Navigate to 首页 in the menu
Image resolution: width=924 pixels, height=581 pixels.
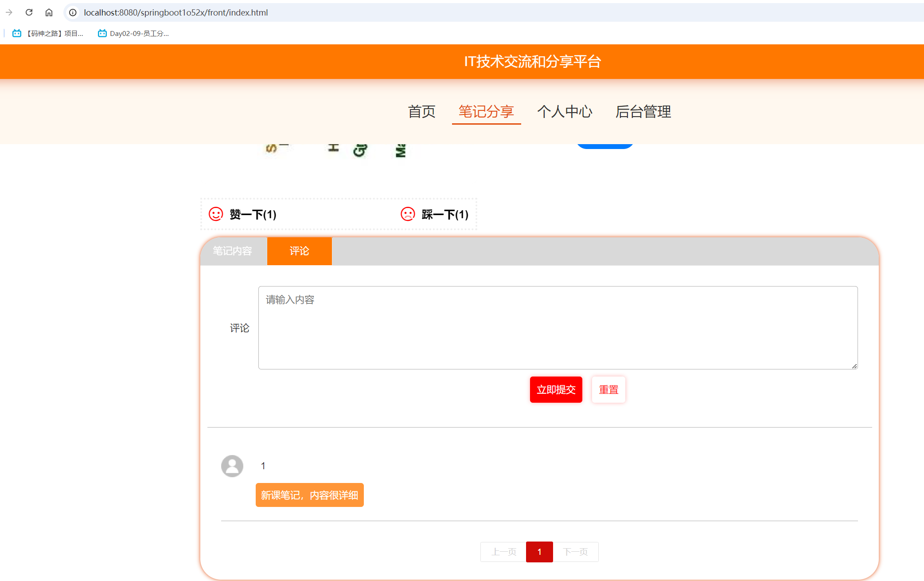click(421, 112)
